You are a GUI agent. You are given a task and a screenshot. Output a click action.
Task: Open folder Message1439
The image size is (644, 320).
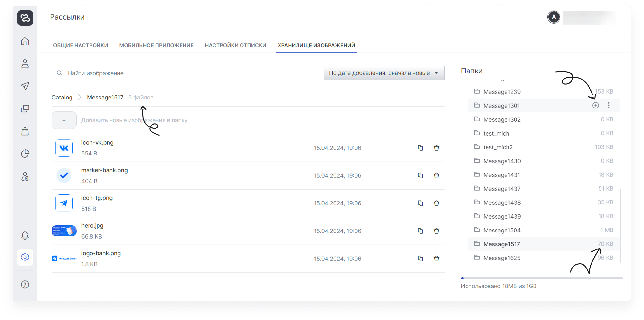[544, 216]
